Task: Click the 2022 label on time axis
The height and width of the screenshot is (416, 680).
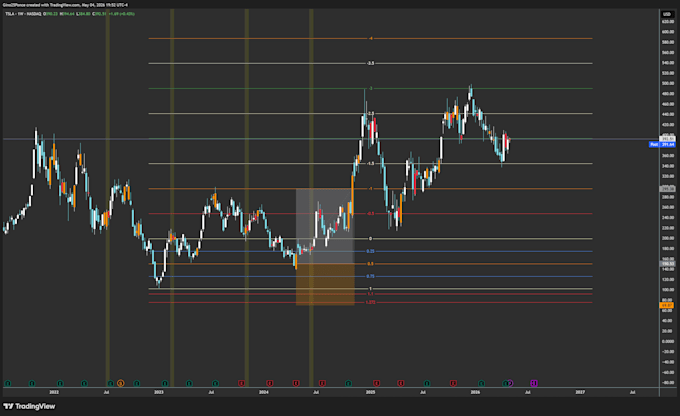Action: tap(54, 392)
